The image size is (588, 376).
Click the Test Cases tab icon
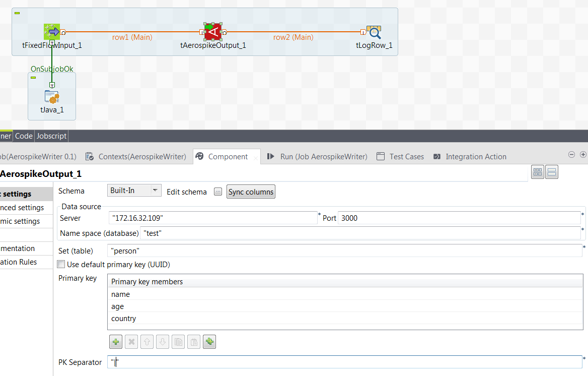tap(380, 156)
